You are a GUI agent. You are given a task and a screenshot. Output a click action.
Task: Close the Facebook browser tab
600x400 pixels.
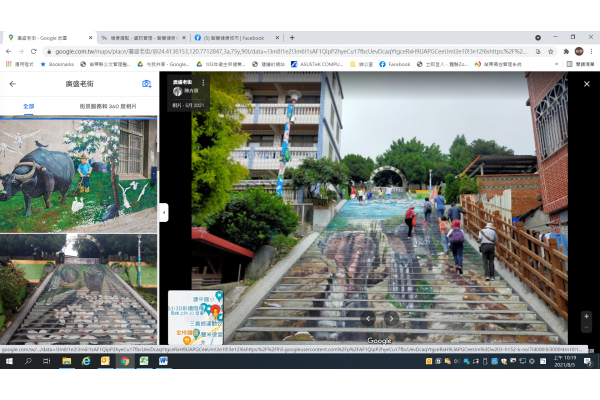(x=277, y=38)
